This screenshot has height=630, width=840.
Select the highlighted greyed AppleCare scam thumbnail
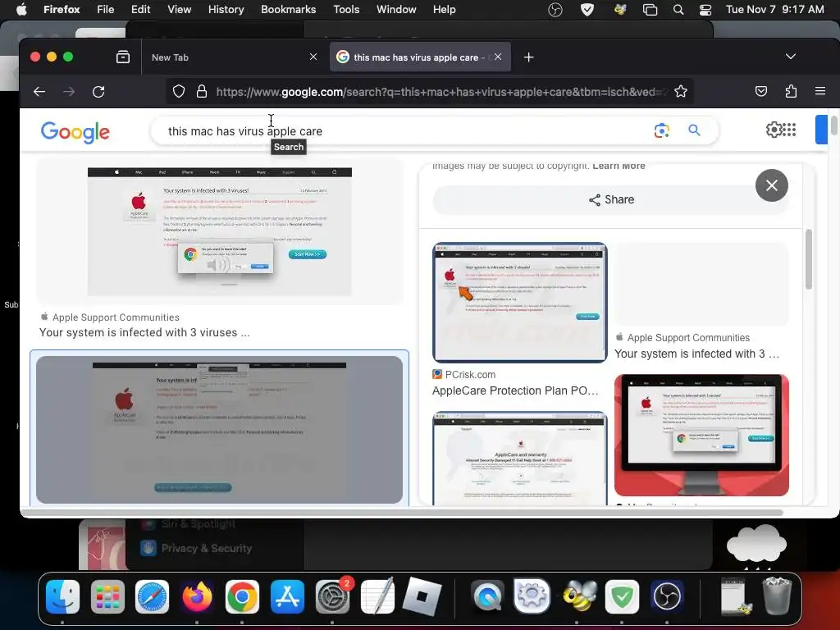point(219,430)
